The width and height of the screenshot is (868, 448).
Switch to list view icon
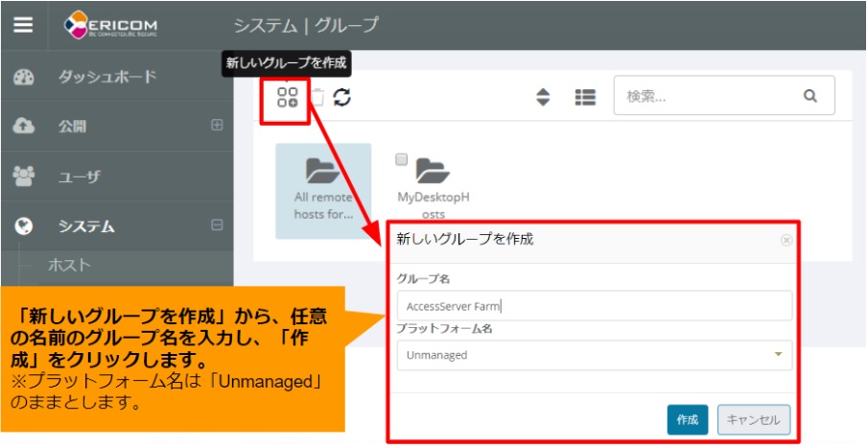[x=585, y=97]
